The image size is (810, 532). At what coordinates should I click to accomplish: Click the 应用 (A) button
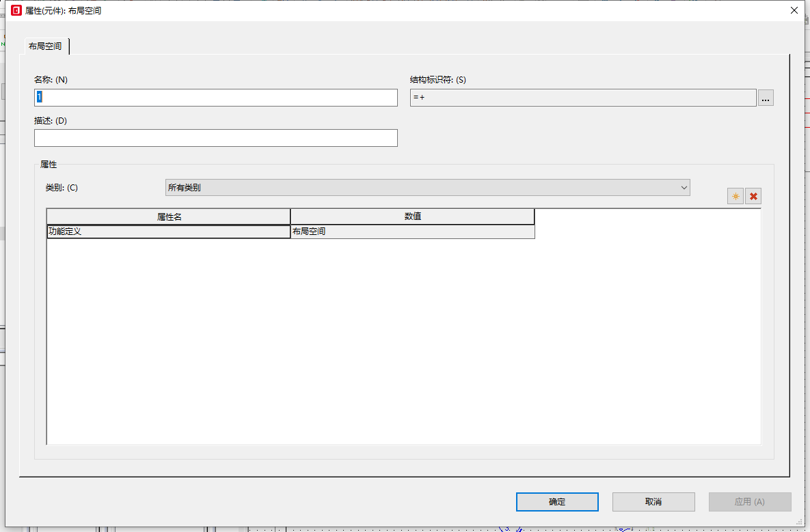(749, 502)
